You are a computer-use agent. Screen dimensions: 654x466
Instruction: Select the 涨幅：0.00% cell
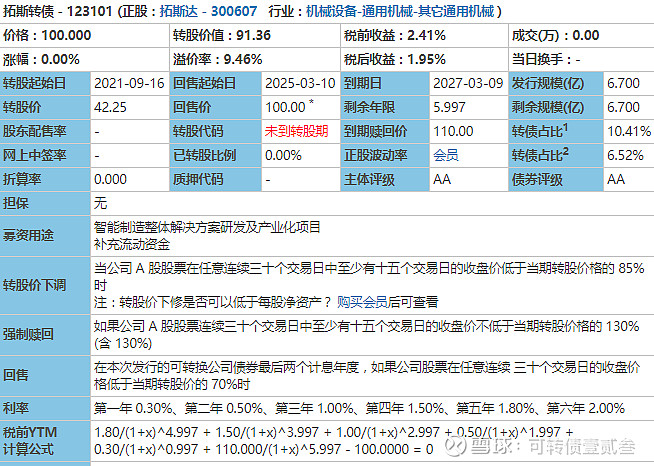85,59
